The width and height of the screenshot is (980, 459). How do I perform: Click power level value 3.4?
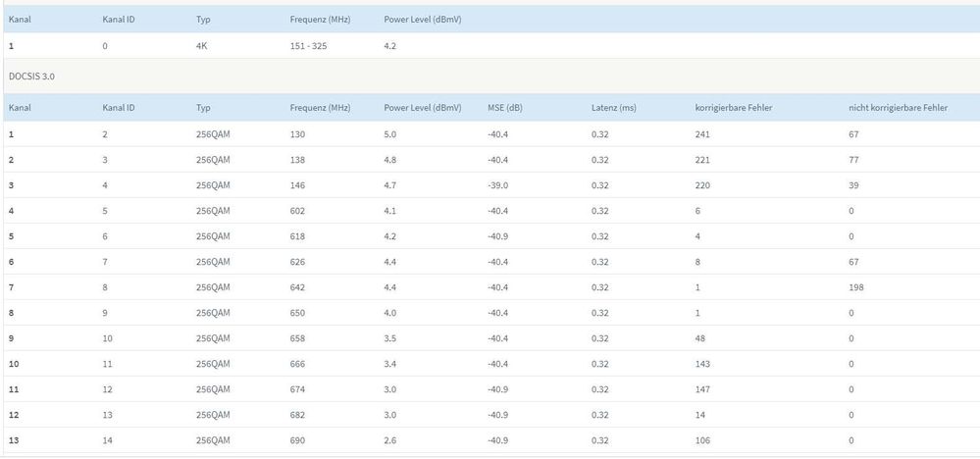[x=390, y=364]
